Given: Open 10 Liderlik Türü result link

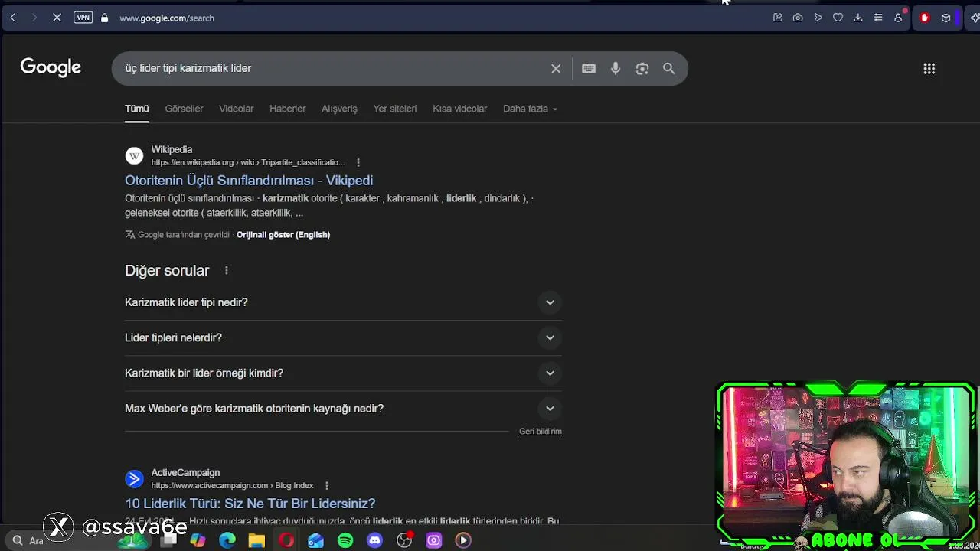Looking at the screenshot, I should (250, 504).
